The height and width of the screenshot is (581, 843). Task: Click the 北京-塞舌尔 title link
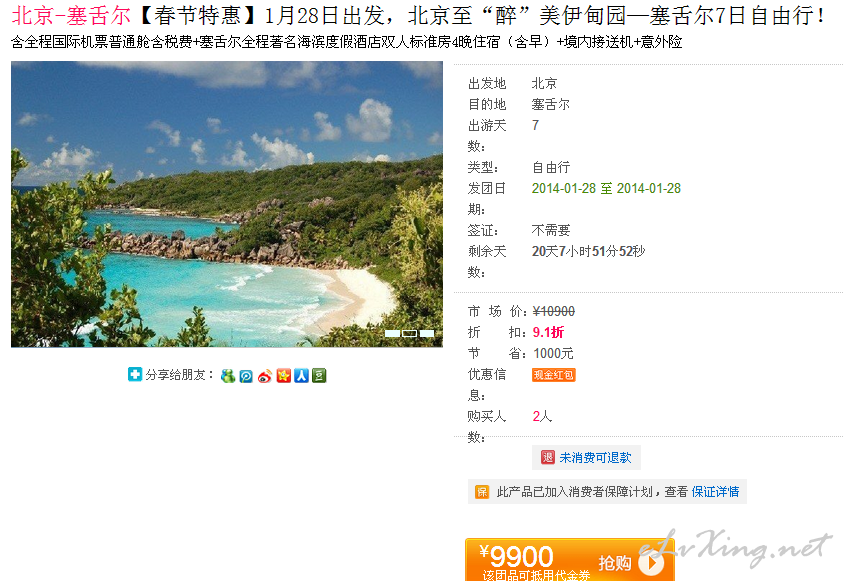point(70,16)
